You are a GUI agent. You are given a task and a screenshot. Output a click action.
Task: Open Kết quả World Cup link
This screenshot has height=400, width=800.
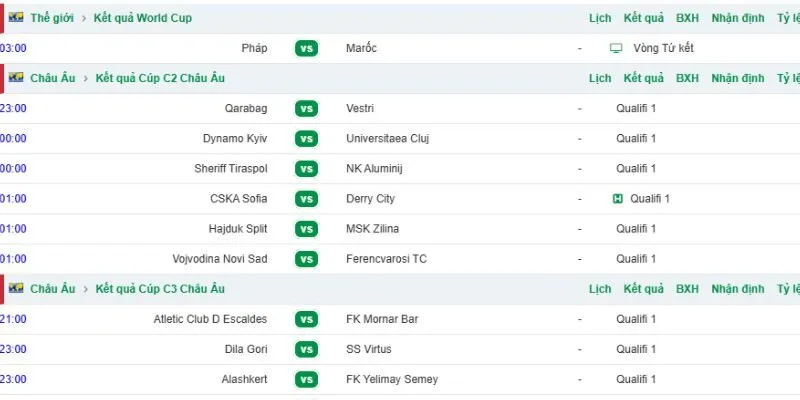[143, 18]
